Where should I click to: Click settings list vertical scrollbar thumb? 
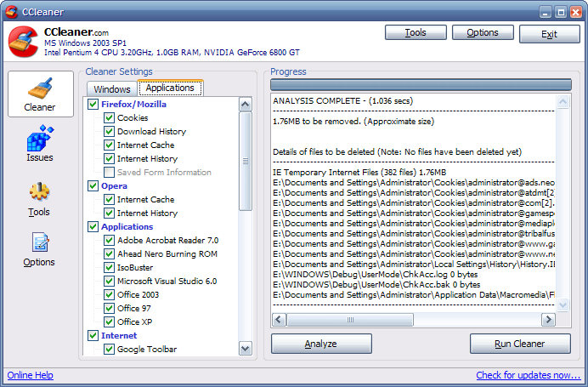pyautogui.click(x=246, y=162)
